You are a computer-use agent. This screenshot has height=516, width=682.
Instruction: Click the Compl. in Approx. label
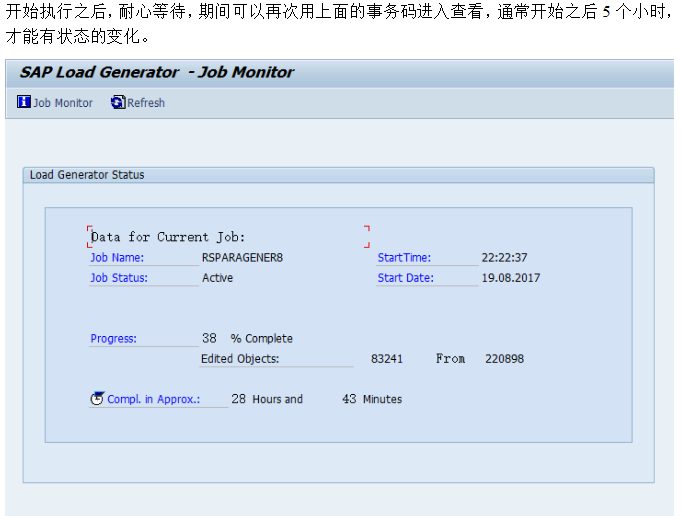(154, 399)
